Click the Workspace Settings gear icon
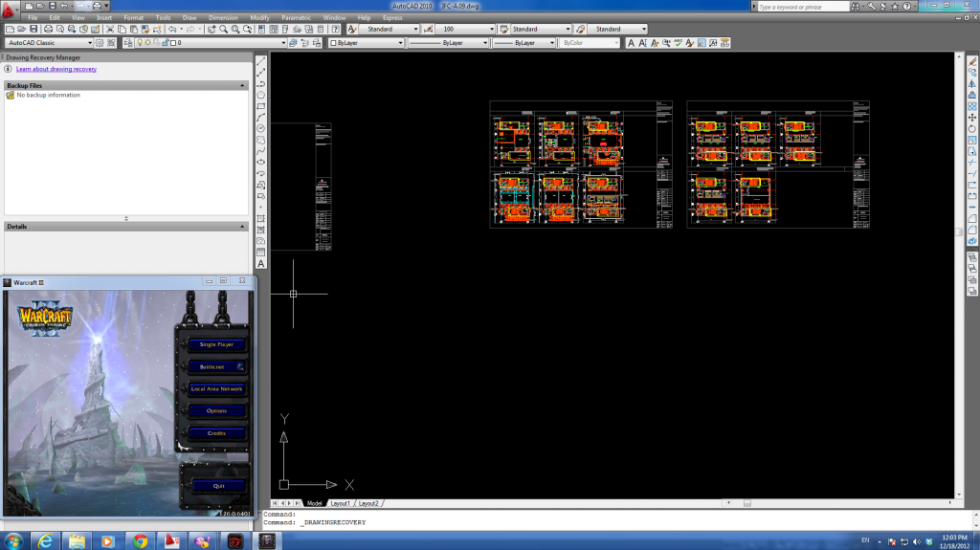 click(100, 43)
